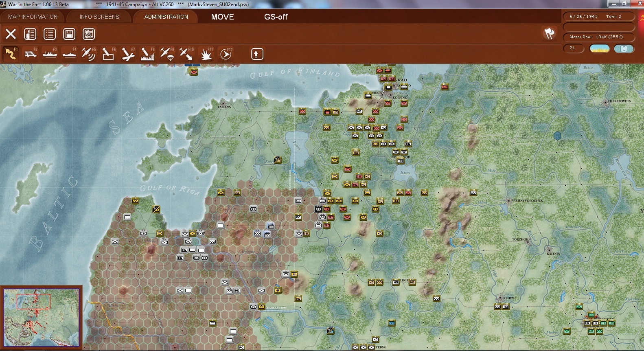
Task: Select the F1 move mode icon
Action: [x=11, y=54]
